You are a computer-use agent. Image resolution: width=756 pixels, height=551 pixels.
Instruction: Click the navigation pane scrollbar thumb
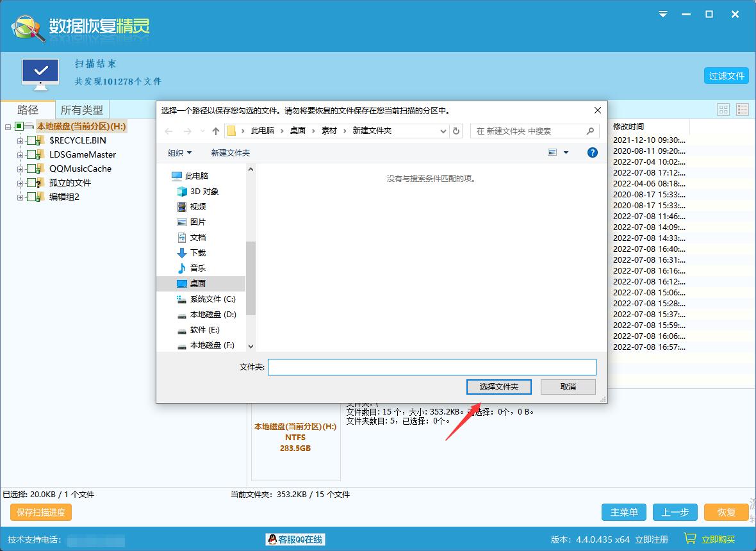pos(251,278)
